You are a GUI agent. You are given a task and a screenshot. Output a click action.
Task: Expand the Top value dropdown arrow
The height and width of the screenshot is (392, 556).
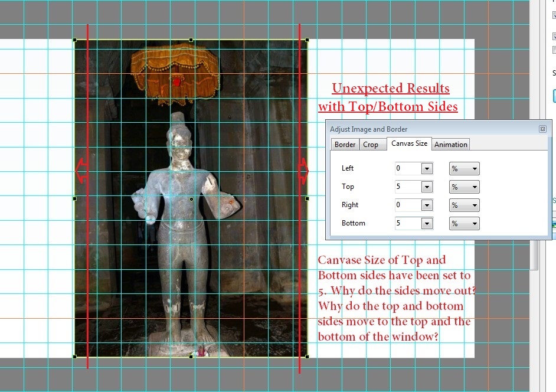427,187
